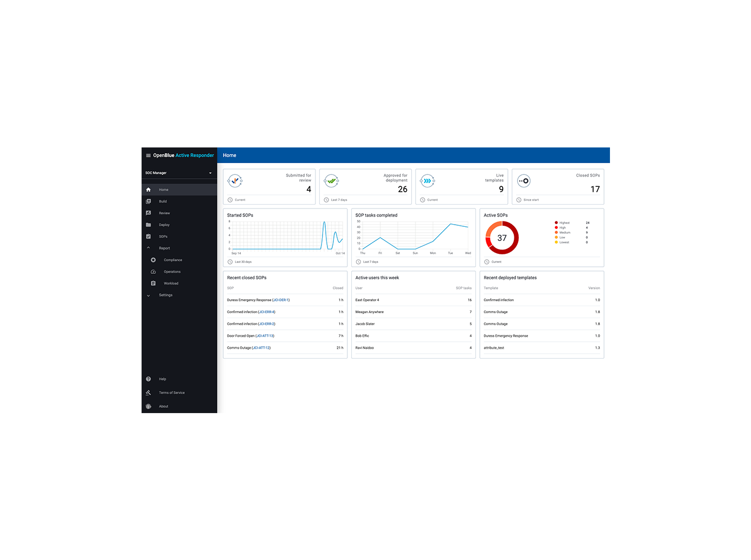Click the Submitted for review card icon

pos(235,181)
